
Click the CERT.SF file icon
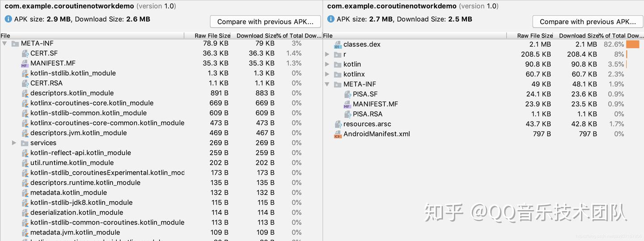click(25, 54)
